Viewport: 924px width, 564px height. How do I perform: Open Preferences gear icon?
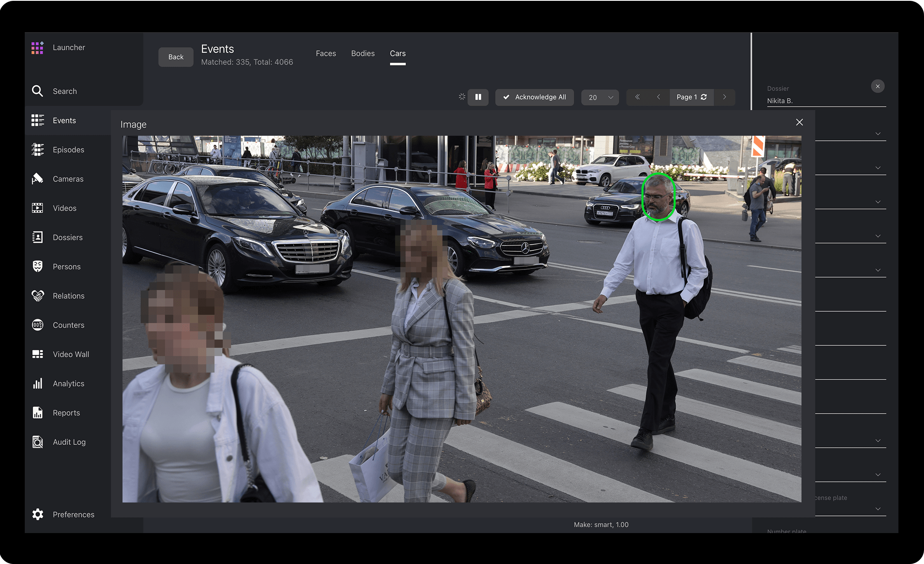click(x=38, y=514)
